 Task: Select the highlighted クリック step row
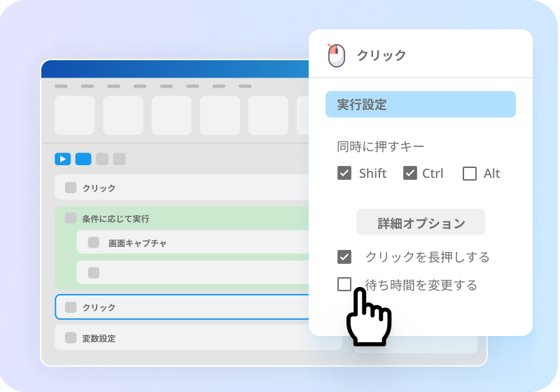[x=182, y=307]
